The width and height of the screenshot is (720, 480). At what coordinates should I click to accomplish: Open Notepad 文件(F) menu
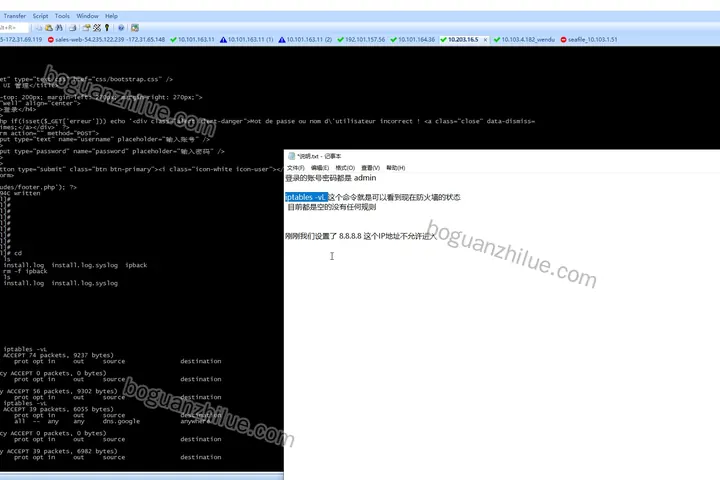point(296,168)
